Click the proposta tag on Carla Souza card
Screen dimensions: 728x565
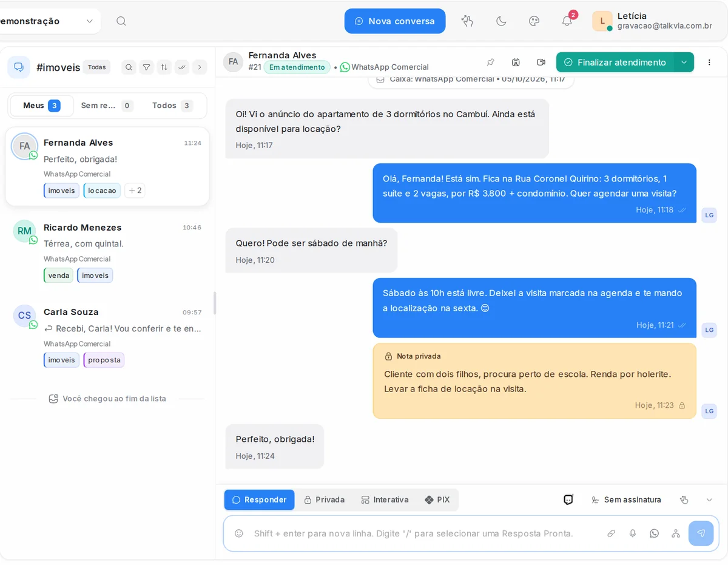[x=104, y=360]
